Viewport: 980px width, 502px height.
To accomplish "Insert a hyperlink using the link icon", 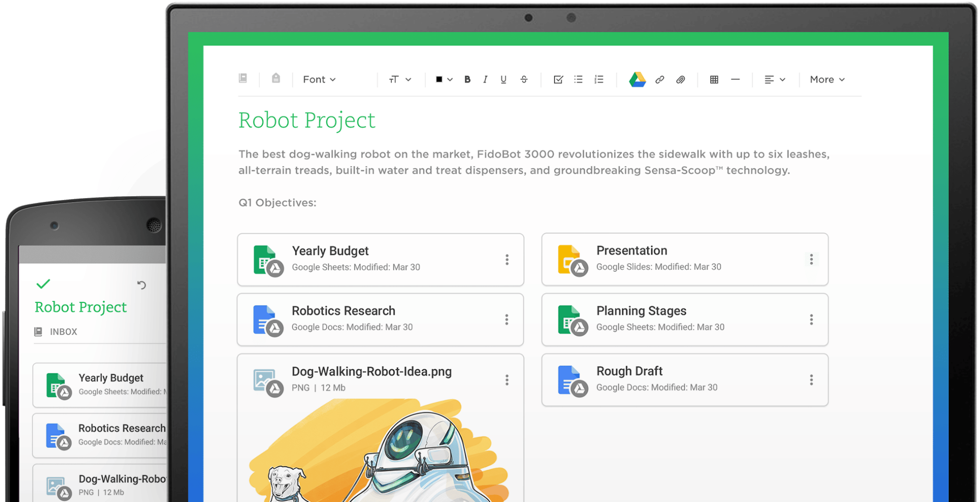I will (x=660, y=79).
